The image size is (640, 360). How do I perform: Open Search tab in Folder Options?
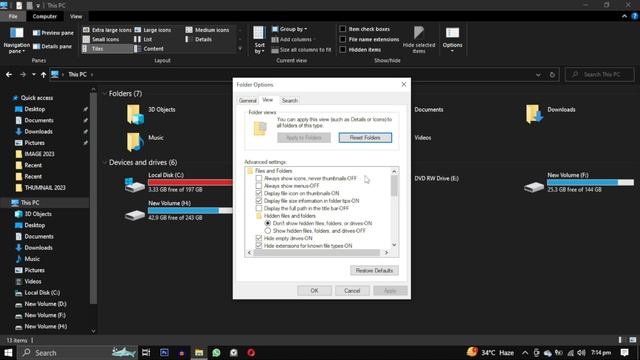289,100
